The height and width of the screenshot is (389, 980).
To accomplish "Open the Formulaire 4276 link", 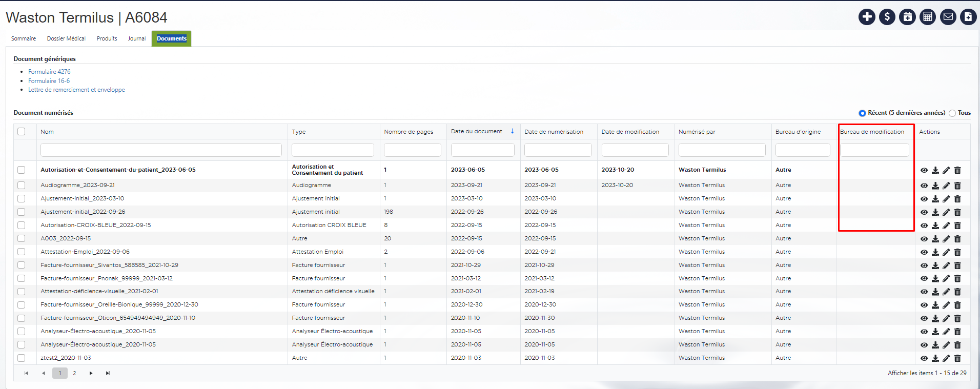I will click(x=49, y=72).
